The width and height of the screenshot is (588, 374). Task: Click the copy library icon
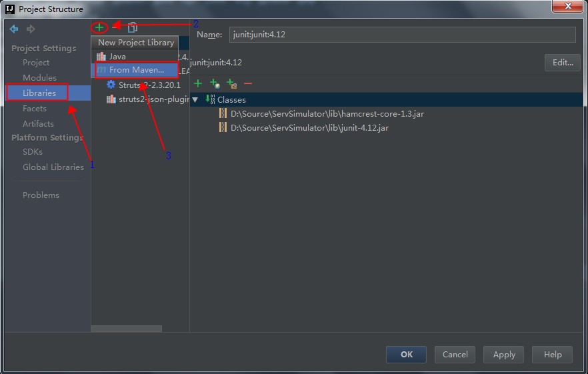[133, 27]
